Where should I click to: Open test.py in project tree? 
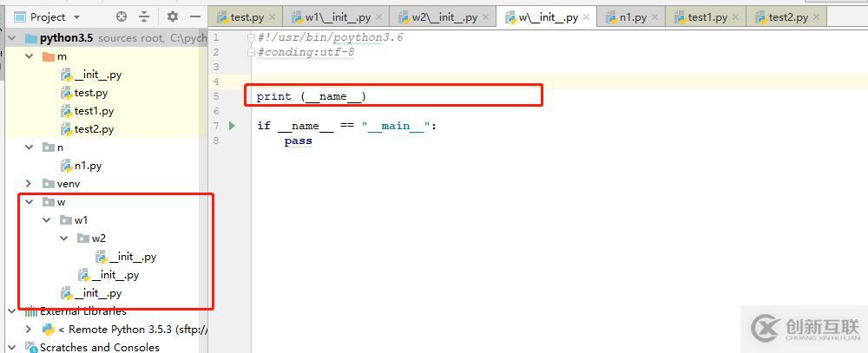[x=91, y=93]
